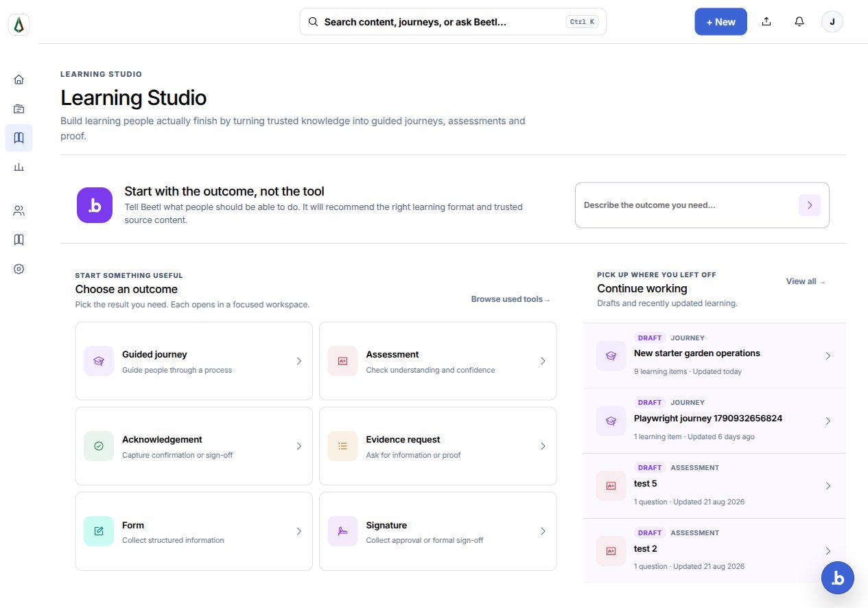This screenshot has height=608, width=868.
Task: Click the Acknowledgement checkmark icon
Action: tap(99, 446)
